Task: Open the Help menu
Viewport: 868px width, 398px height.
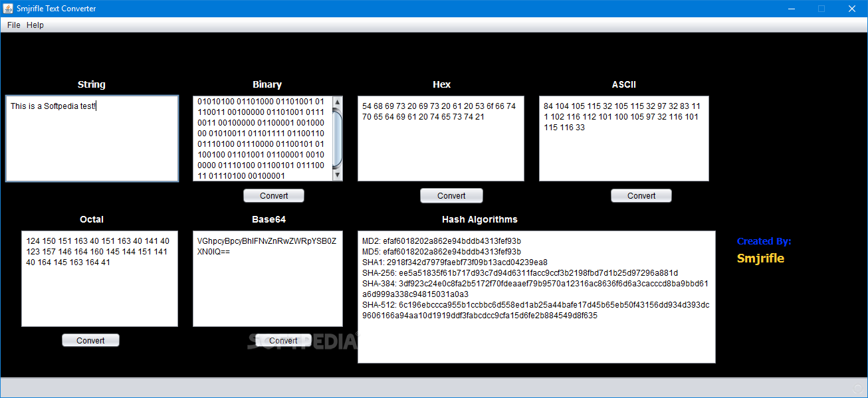Action: [35, 25]
